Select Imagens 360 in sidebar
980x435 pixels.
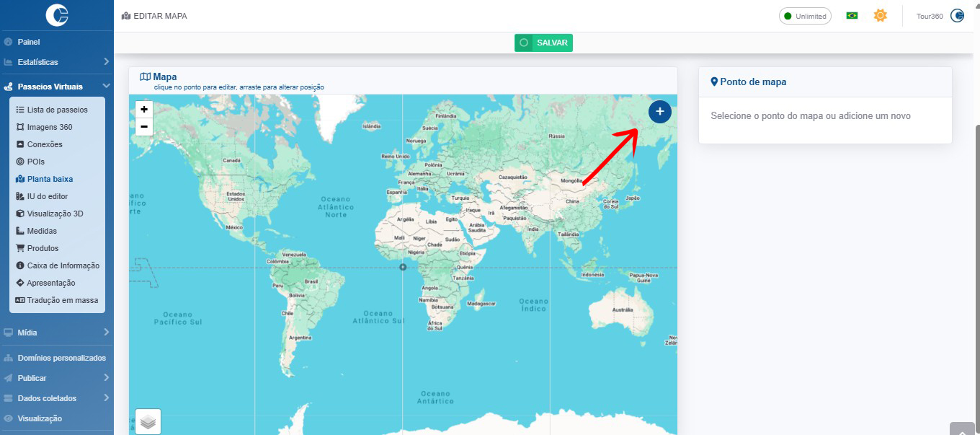[x=49, y=127]
